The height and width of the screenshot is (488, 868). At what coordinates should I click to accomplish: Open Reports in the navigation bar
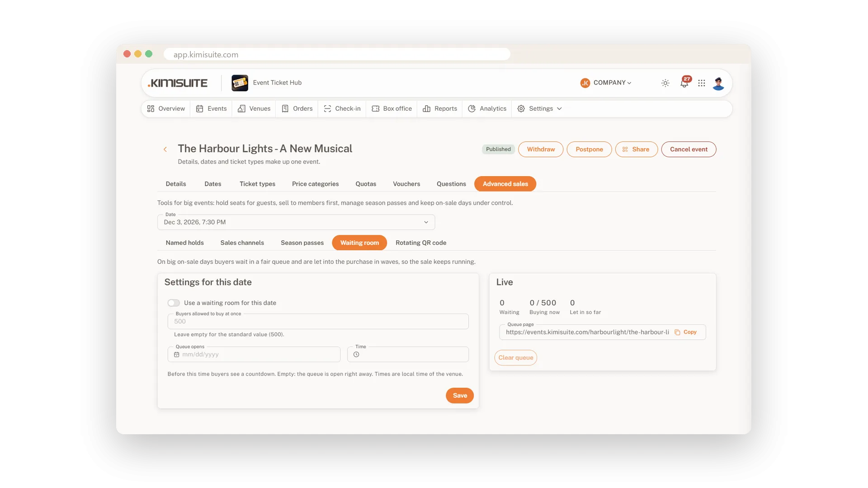point(440,109)
